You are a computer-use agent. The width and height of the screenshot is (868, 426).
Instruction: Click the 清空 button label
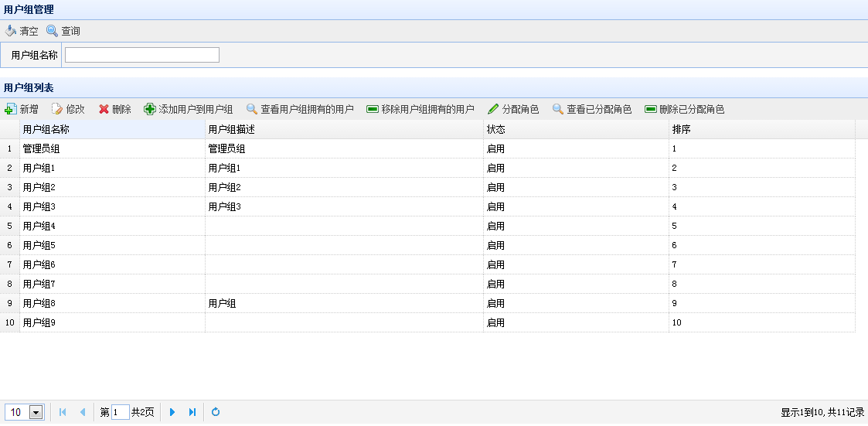pos(29,31)
